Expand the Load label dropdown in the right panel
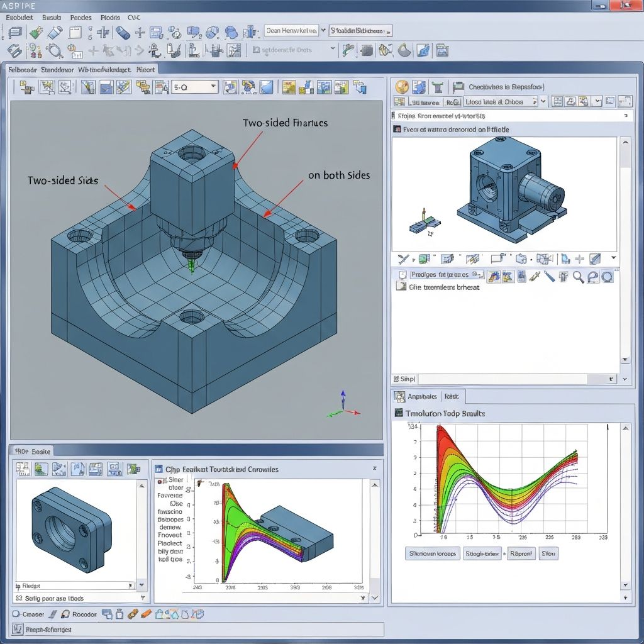The height and width of the screenshot is (644, 644). pos(542,101)
